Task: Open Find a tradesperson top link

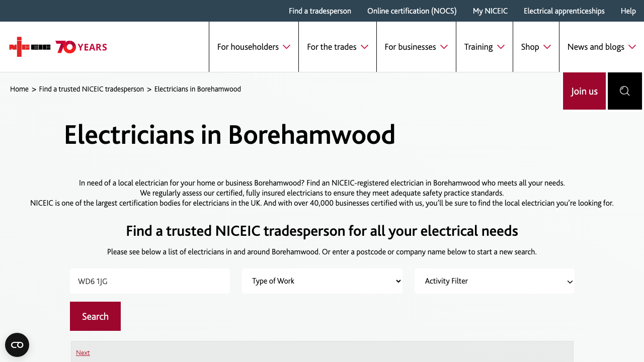Action: coord(320,11)
